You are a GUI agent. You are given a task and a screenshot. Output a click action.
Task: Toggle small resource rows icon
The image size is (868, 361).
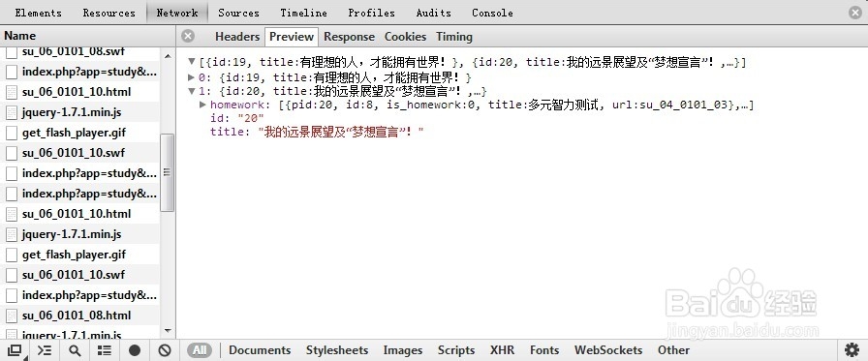105,350
